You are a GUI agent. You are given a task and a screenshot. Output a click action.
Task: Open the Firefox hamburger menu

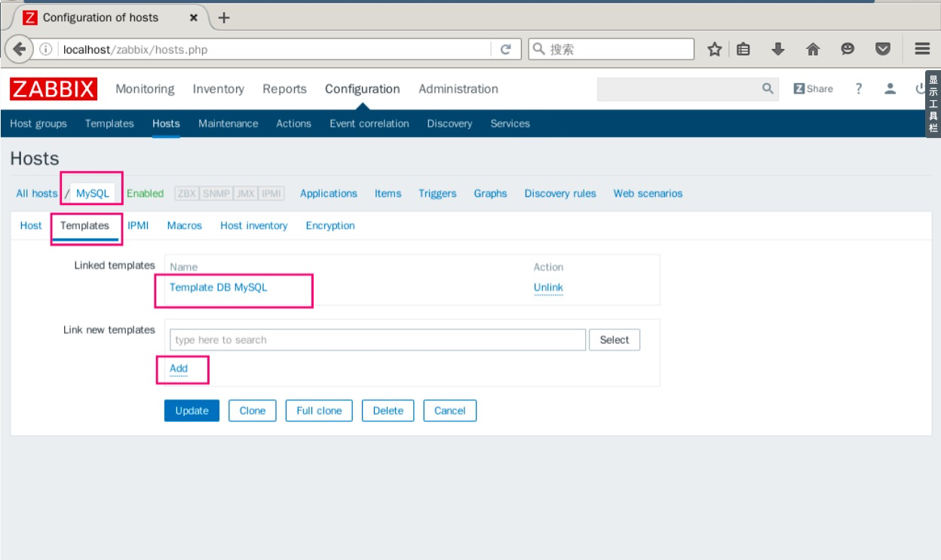[x=921, y=48]
